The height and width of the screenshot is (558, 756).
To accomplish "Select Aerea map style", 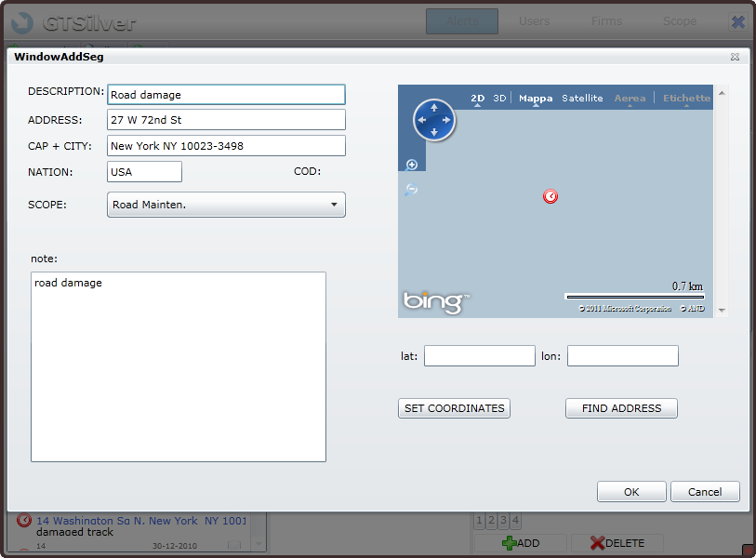I will (x=630, y=99).
